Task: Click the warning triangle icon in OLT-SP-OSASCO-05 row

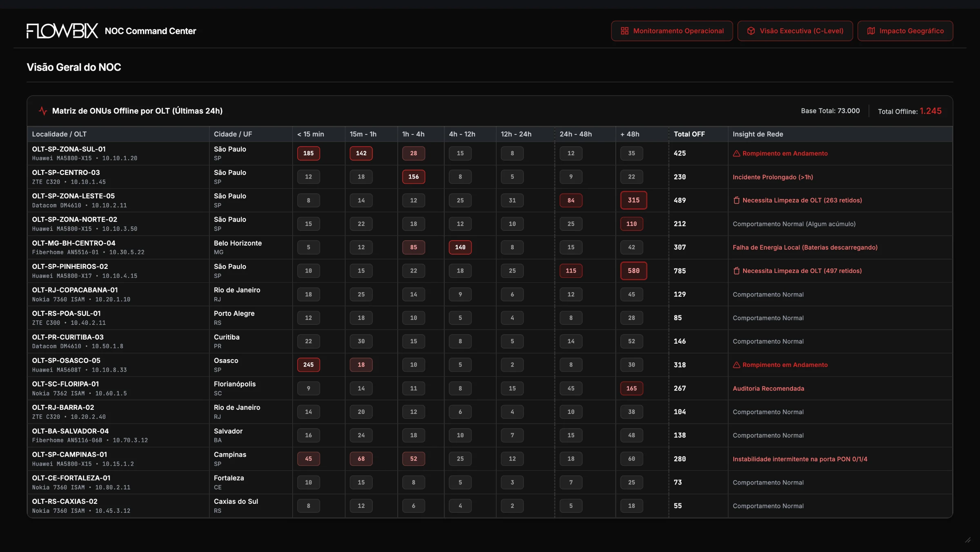Action: coord(736,365)
